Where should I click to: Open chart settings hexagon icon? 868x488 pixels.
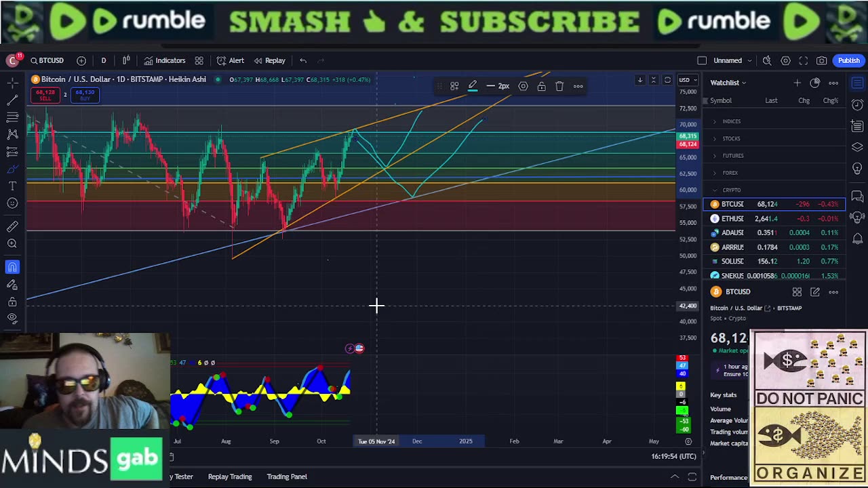click(x=785, y=60)
